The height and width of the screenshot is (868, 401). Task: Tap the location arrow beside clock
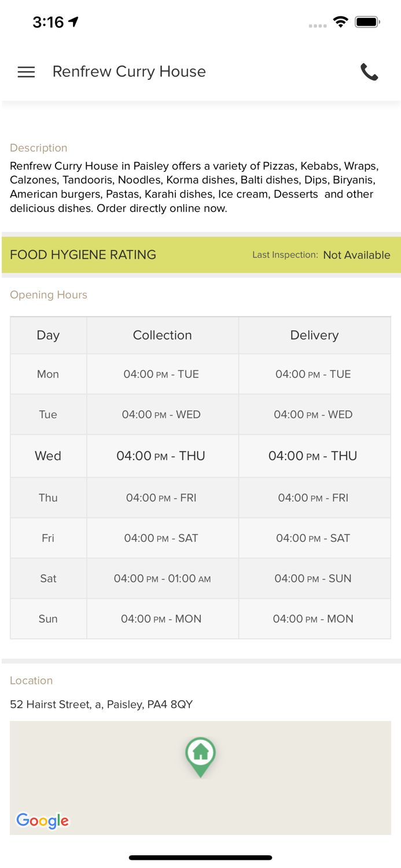coord(73,22)
